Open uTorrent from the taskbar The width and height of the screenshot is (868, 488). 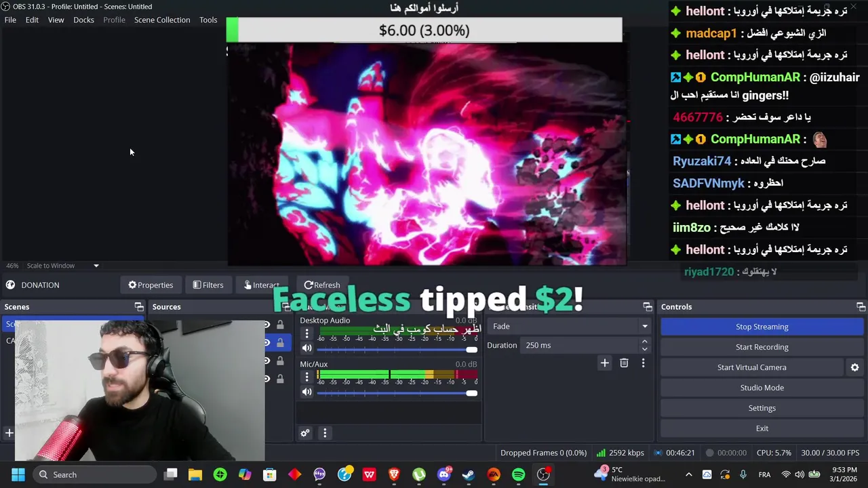point(419,474)
